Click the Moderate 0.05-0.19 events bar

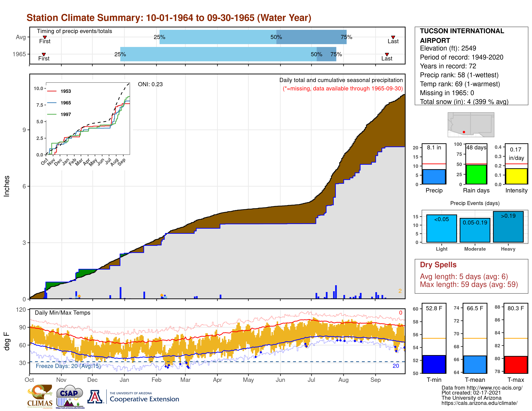click(x=475, y=230)
